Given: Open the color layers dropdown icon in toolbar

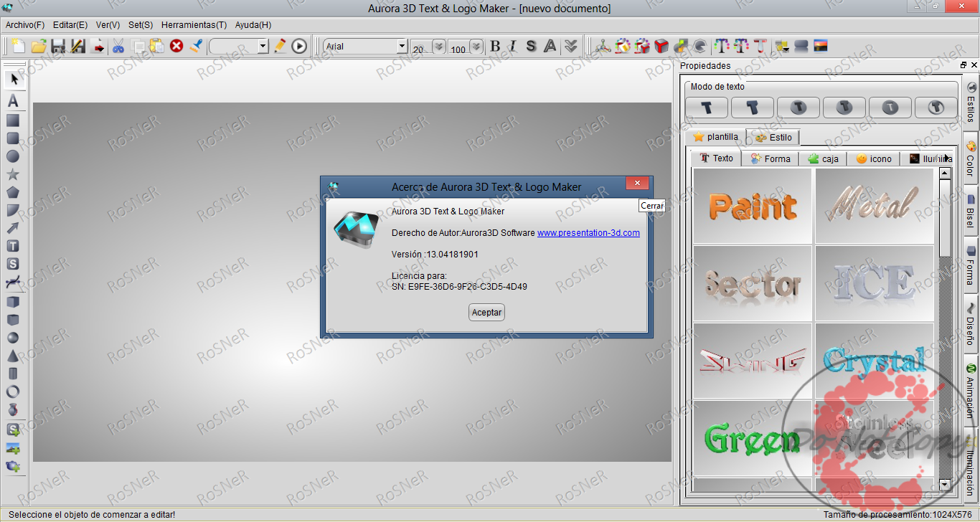Looking at the screenshot, I should coord(783,47).
